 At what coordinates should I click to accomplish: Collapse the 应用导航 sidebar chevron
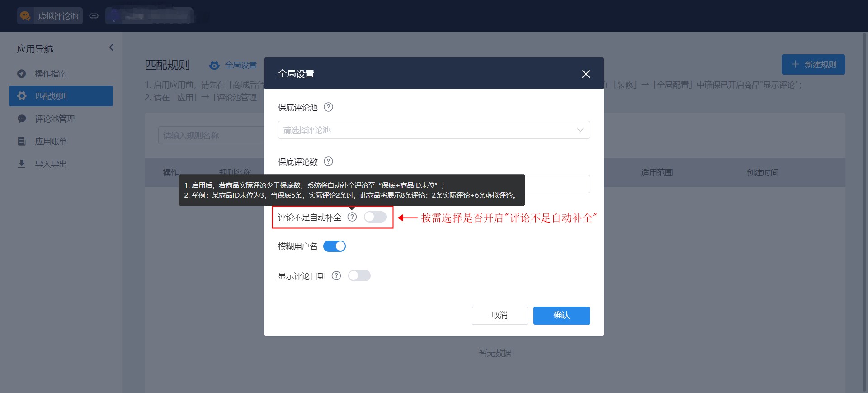[x=111, y=47]
